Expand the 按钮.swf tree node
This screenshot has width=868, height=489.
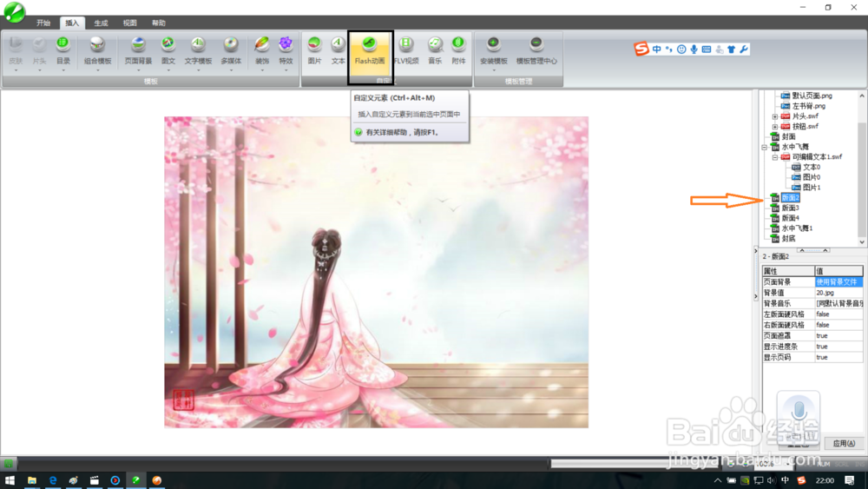coord(775,127)
